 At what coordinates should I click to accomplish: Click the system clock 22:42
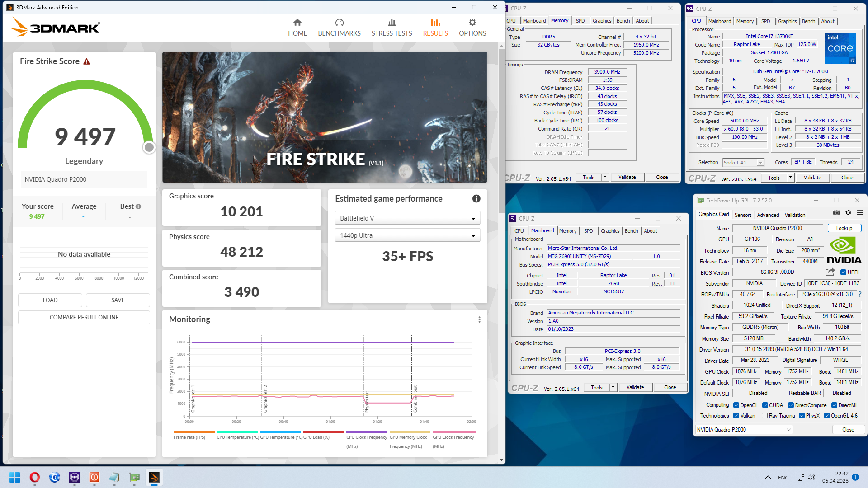pos(842,474)
